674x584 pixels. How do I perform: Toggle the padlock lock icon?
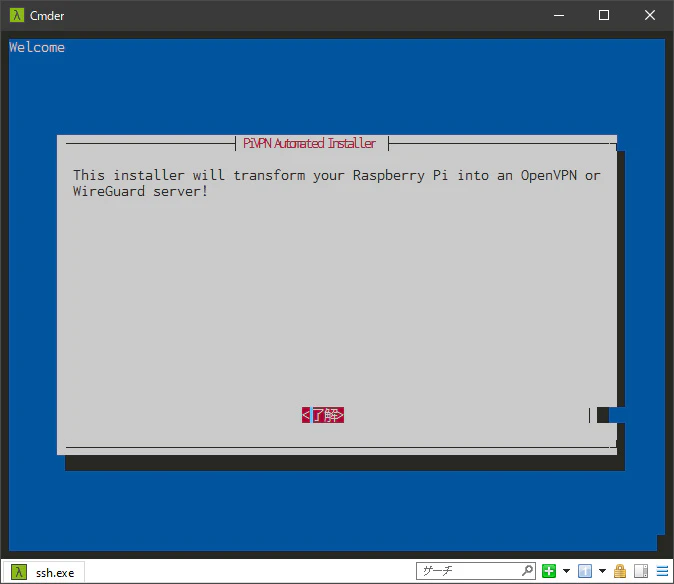pos(620,571)
